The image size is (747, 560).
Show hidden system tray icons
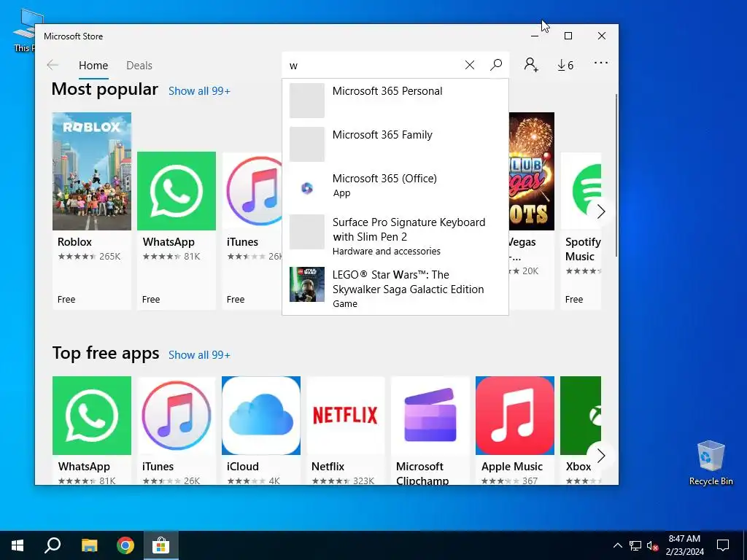(x=617, y=545)
